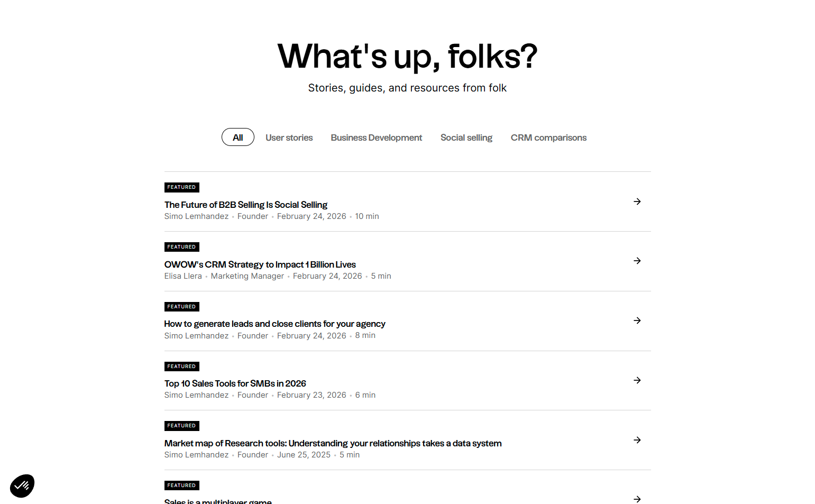Viewport: 815px width, 504px height.
Task: Read How to generate leads and close clients
Action: point(274,324)
